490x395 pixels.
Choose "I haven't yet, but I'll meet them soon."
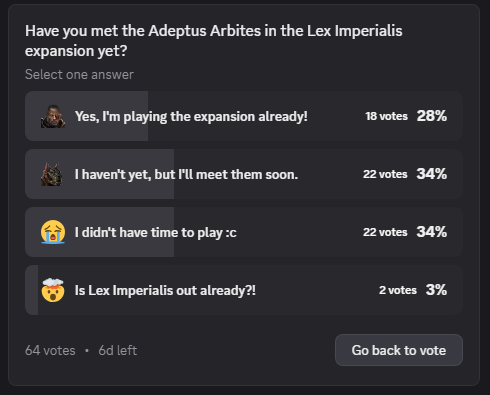244,174
